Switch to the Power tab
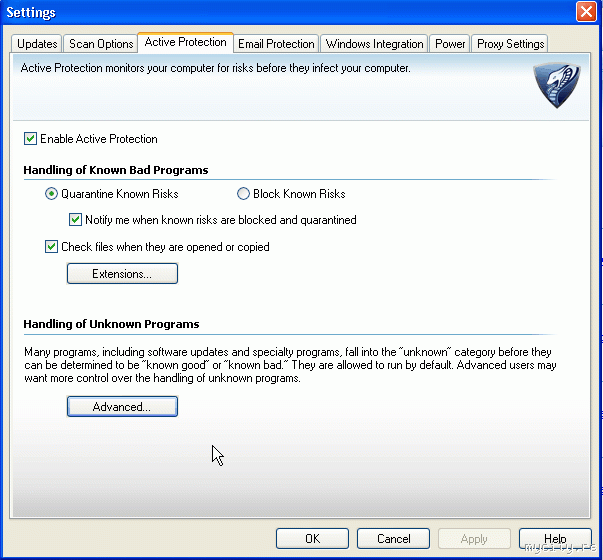 pos(450,44)
